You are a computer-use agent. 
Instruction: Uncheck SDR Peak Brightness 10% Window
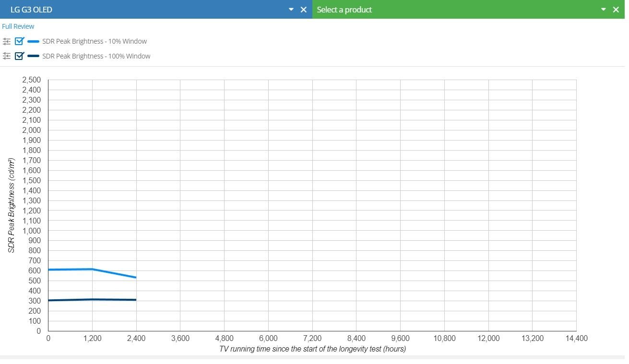pyautogui.click(x=20, y=41)
